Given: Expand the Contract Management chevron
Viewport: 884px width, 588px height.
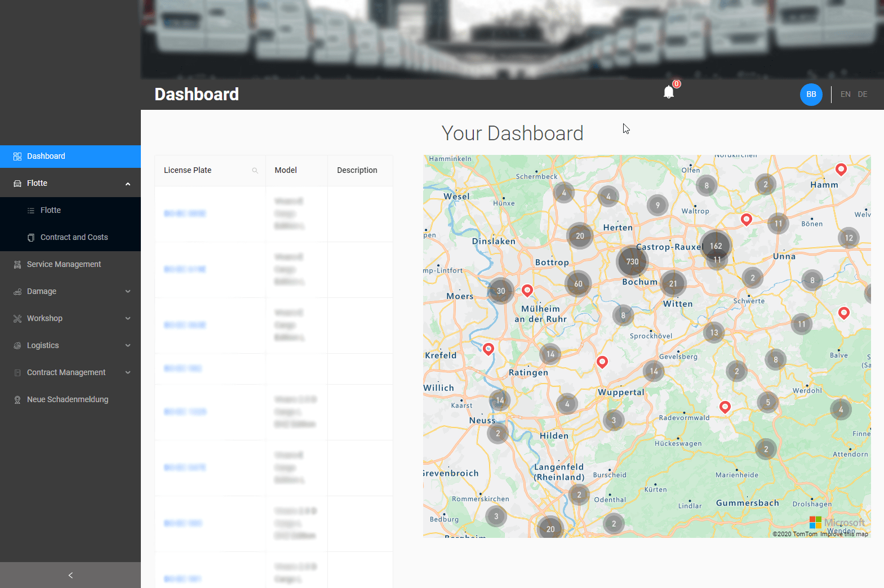Looking at the screenshot, I should pos(128,372).
